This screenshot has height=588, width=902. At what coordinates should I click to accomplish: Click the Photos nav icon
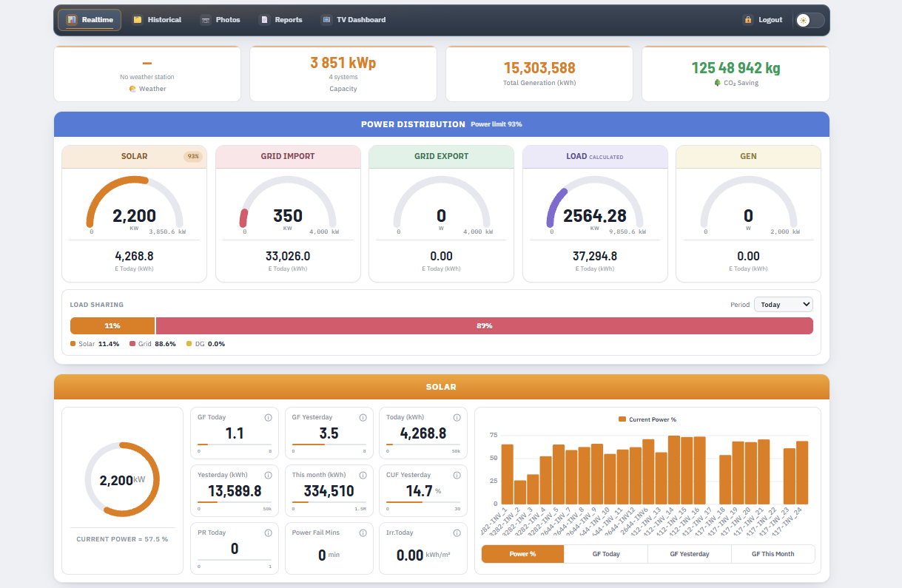tap(206, 20)
